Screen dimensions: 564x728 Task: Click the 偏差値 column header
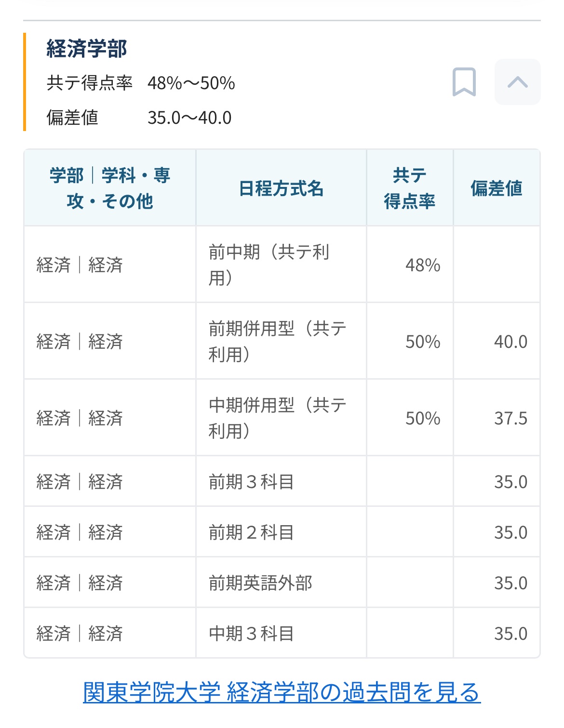497,188
